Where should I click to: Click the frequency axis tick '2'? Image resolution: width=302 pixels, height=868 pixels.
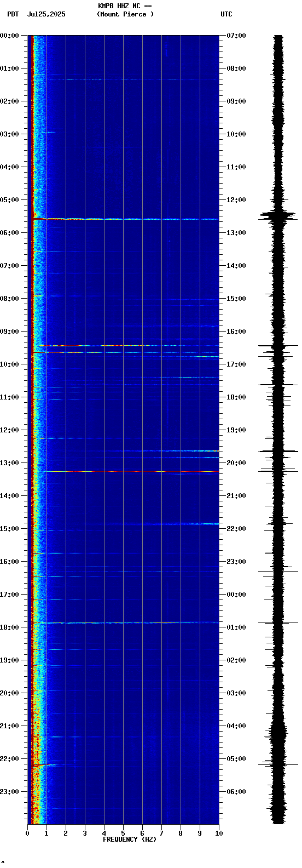(66, 833)
